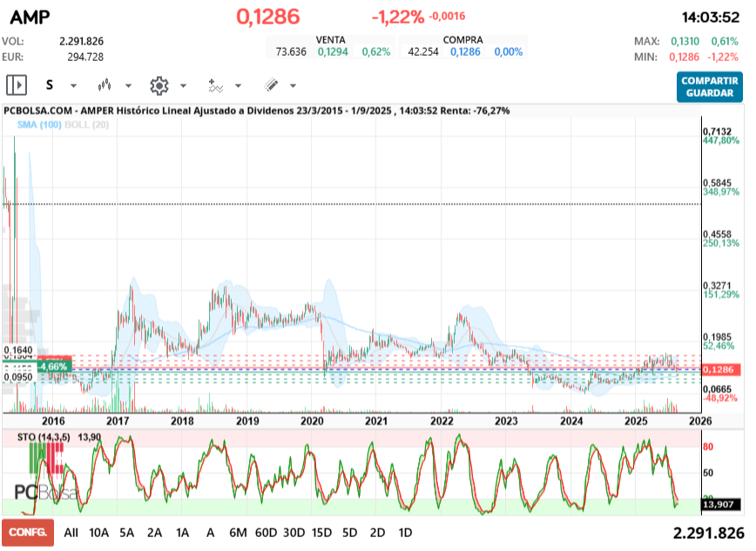Toggle the side panel icon
This screenshot has height=551, width=756.
point(17,85)
